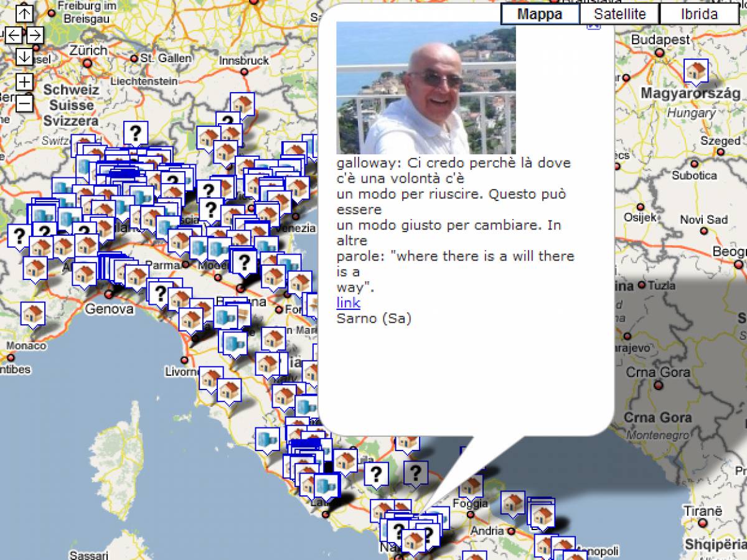Zoom out with the minus button
The image size is (747, 560).
24,103
